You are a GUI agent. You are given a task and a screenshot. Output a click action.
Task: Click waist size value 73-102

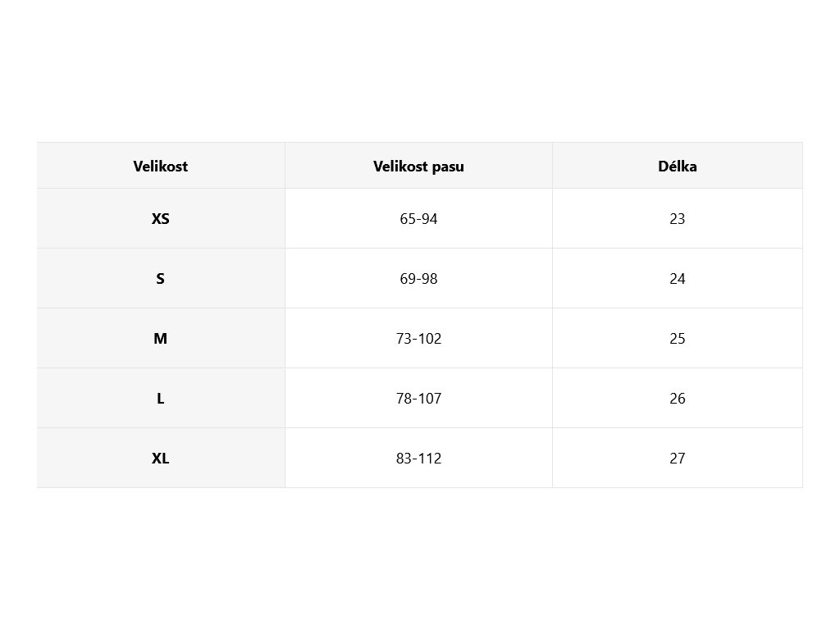418,339
